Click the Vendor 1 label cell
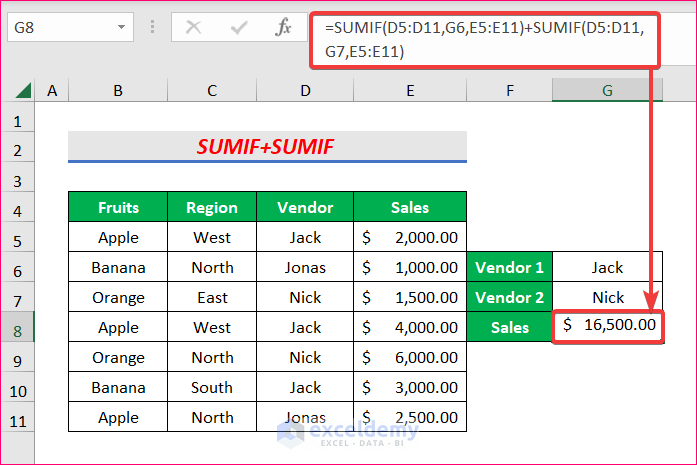Viewport: 697px width, 465px height. click(509, 267)
